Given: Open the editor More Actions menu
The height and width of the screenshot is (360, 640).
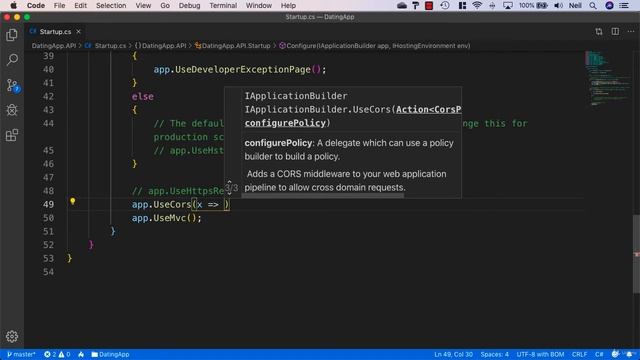Looking at the screenshot, I should pos(631,31).
